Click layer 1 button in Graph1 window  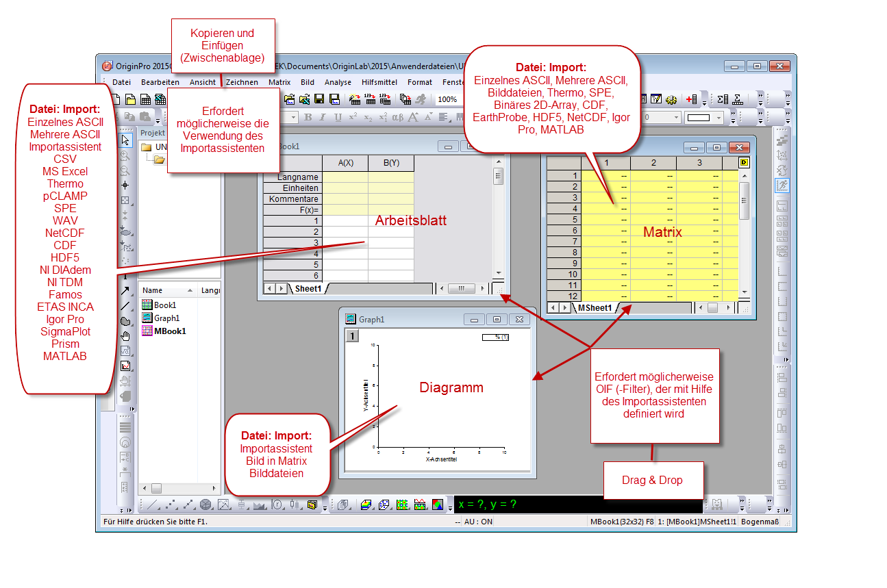point(351,335)
